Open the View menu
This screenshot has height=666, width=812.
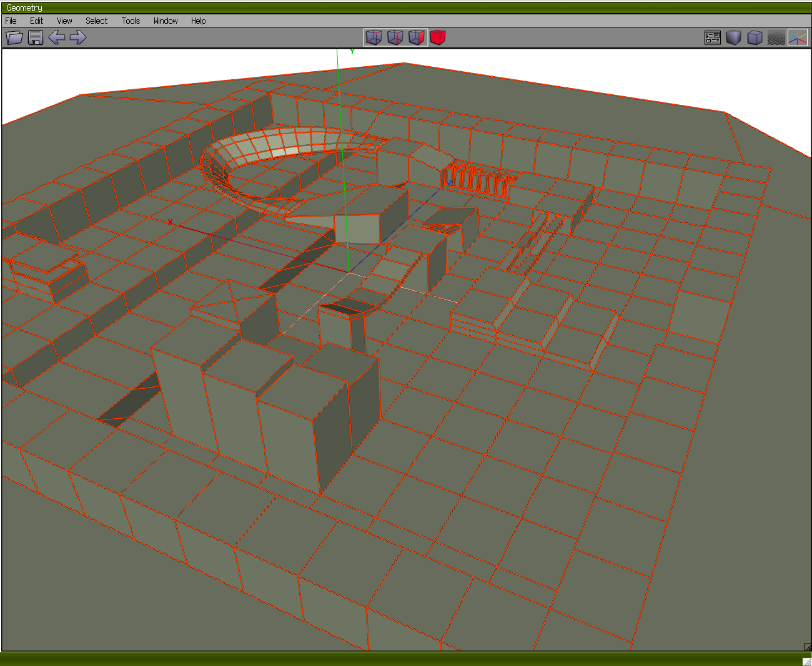pyautogui.click(x=65, y=21)
